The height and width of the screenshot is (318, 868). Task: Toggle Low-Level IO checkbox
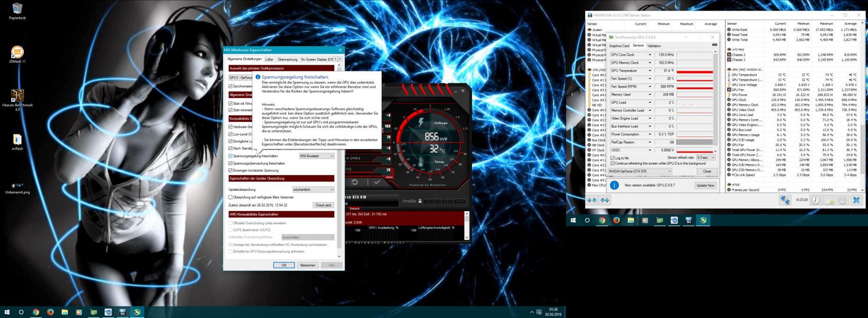click(230, 134)
